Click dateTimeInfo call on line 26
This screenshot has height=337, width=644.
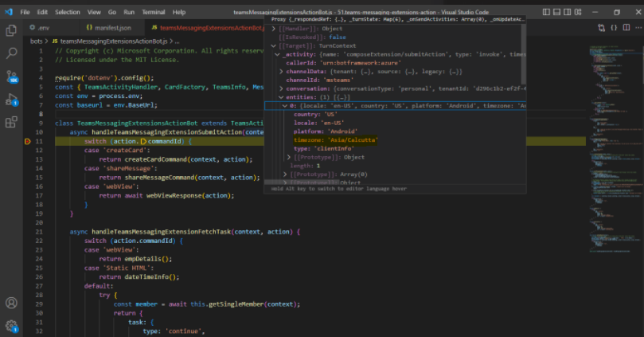[x=146, y=277]
